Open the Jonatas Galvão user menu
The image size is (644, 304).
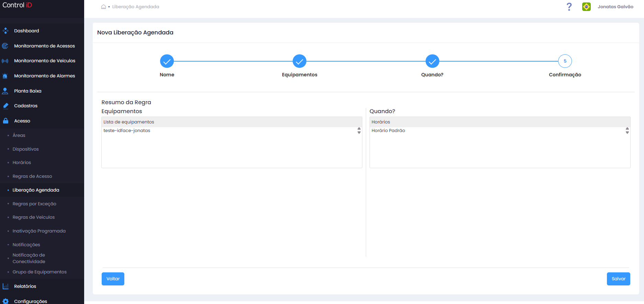click(x=615, y=7)
